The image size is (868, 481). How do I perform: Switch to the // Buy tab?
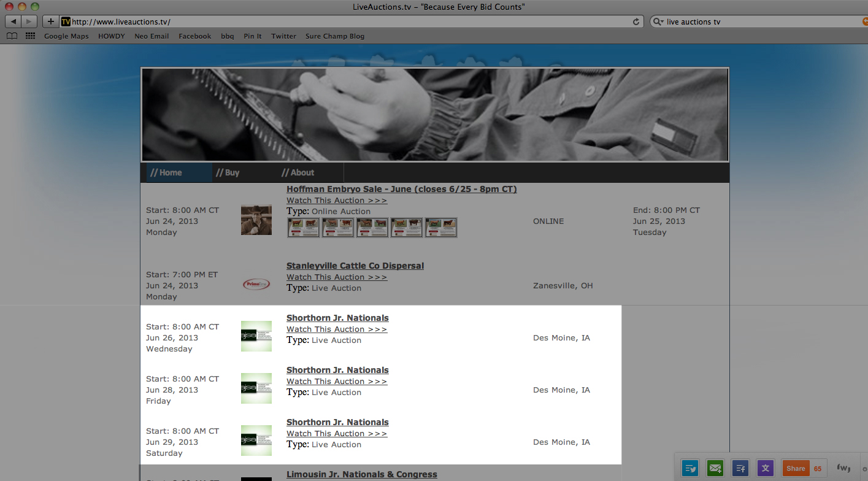pyautogui.click(x=245, y=172)
